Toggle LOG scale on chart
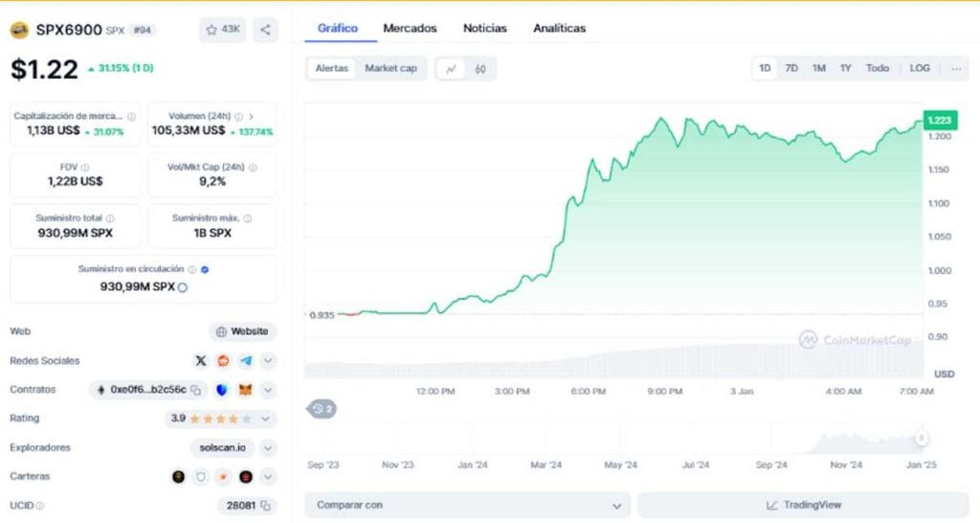The image size is (980, 523). point(920,68)
